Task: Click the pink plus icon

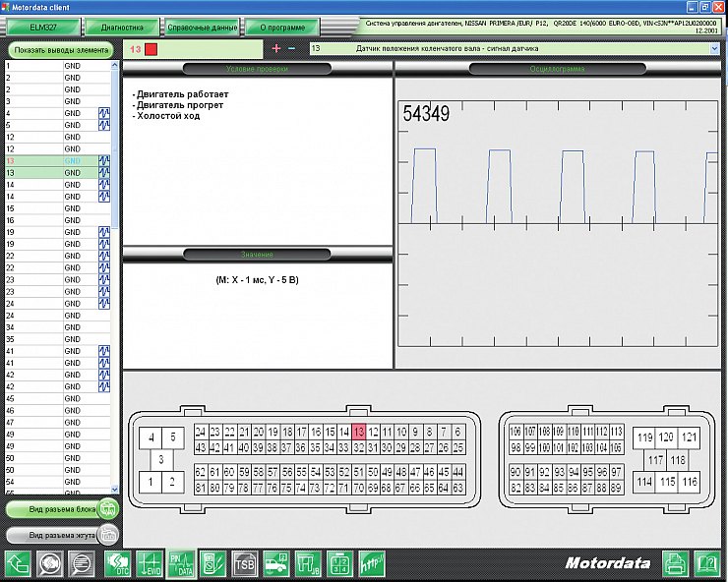Action: pos(276,48)
